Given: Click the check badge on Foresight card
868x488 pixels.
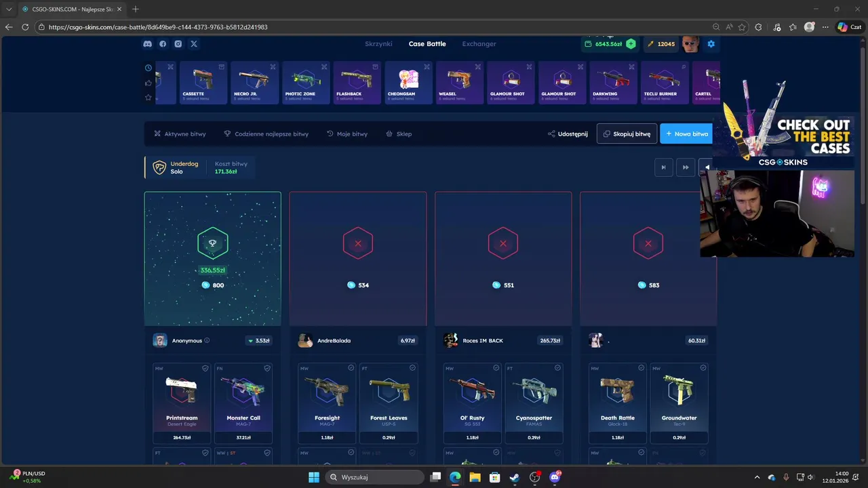Looking at the screenshot, I should pos(351,368).
